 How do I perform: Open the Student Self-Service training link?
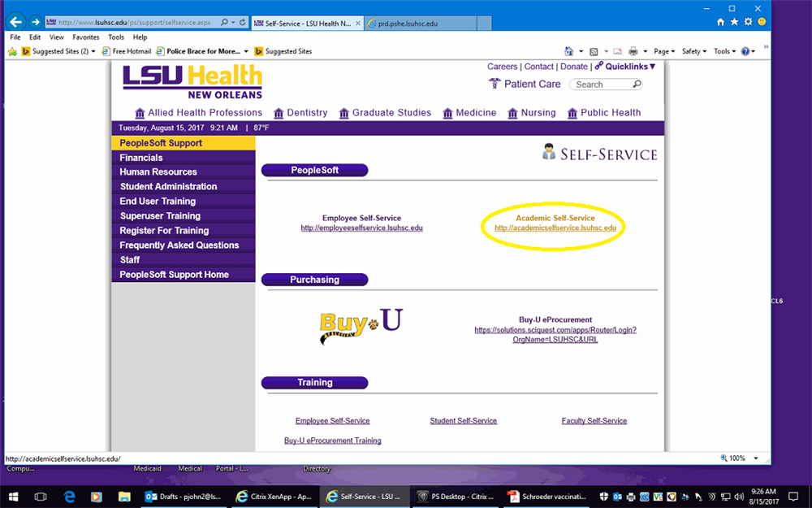(x=463, y=421)
